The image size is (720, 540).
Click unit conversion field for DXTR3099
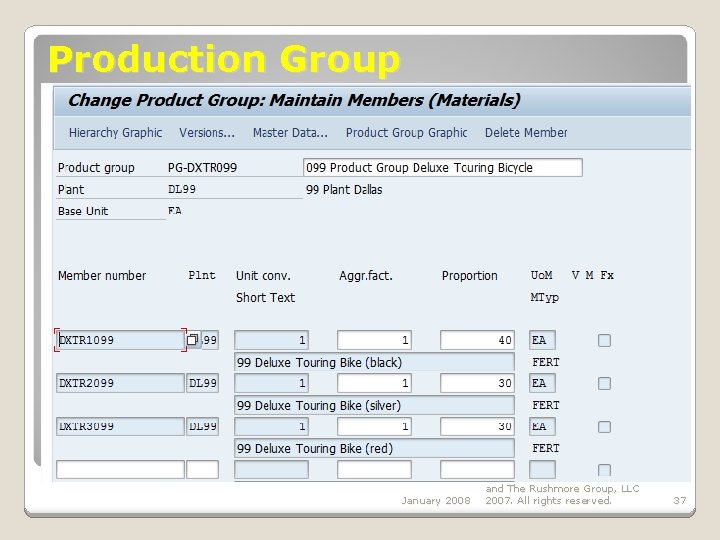[x=271, y=426]
